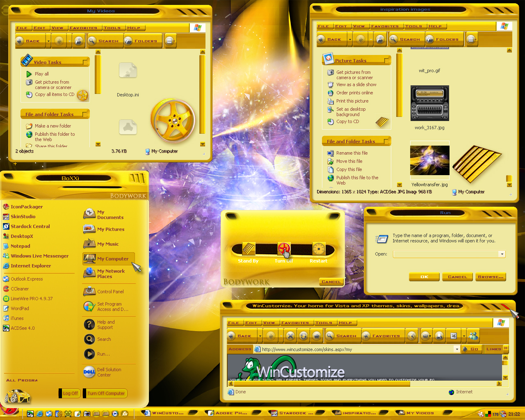The image size is (525, 420).
Task: Expand address bar dropdown in WinCustomize window
Action: [x=457, y=349]
